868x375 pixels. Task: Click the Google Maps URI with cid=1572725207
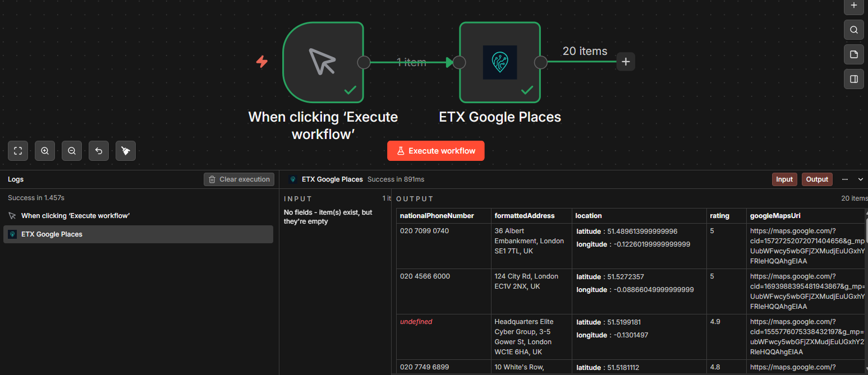[807, 246]
